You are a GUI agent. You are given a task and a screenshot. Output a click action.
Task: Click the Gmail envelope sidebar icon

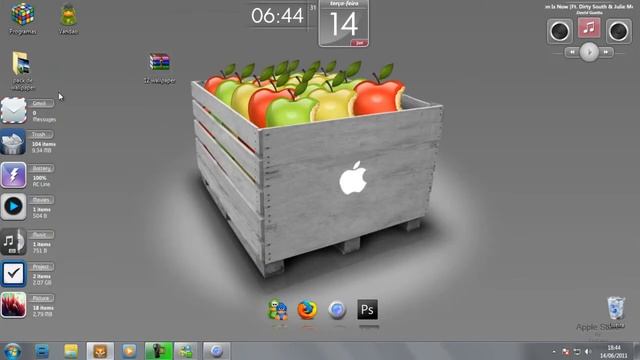[13, 110]
